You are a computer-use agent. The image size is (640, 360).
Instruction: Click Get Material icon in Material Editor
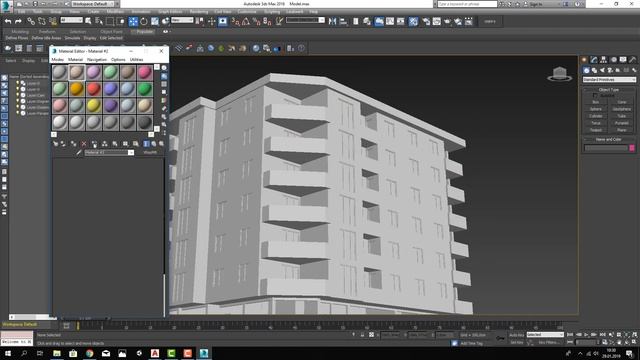56,144
